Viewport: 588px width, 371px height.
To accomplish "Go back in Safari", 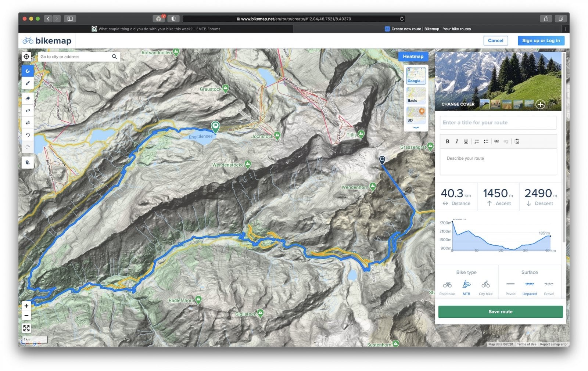I will pos(48,19).
